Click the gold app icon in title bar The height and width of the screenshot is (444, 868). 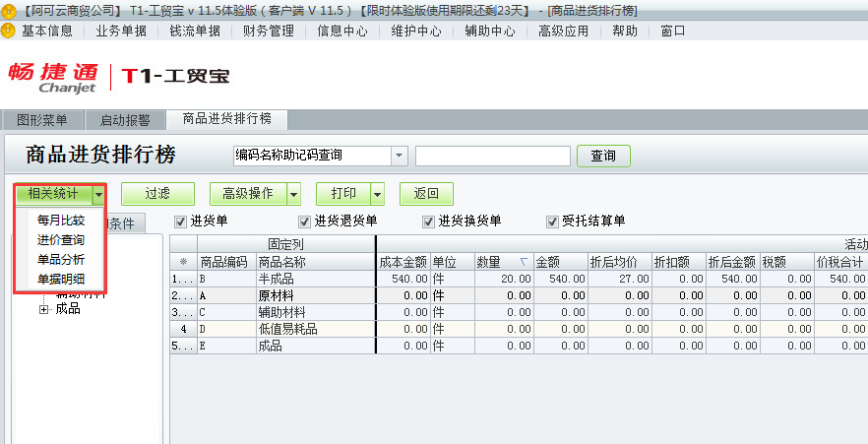8,10
